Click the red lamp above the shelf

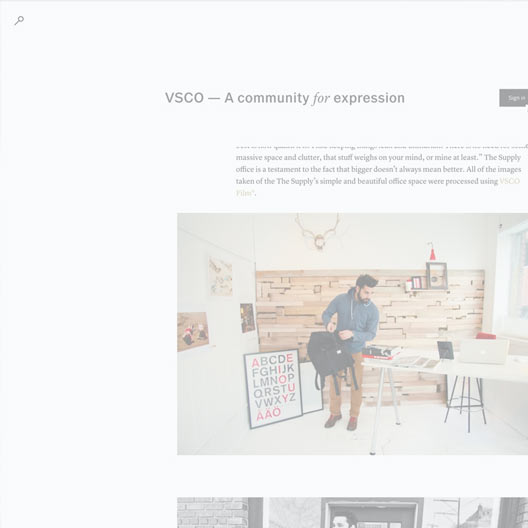pyautogui.click(x=432, y=252)
